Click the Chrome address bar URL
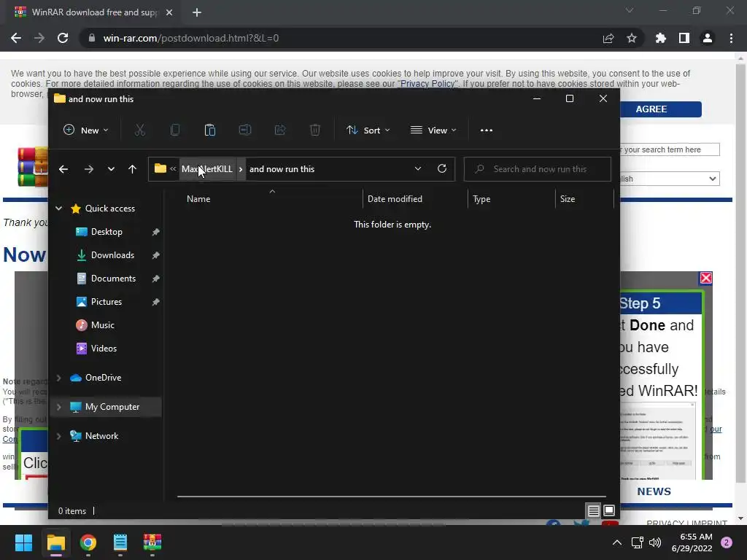This screenshot has width=747, height=560. pos(190,38)
